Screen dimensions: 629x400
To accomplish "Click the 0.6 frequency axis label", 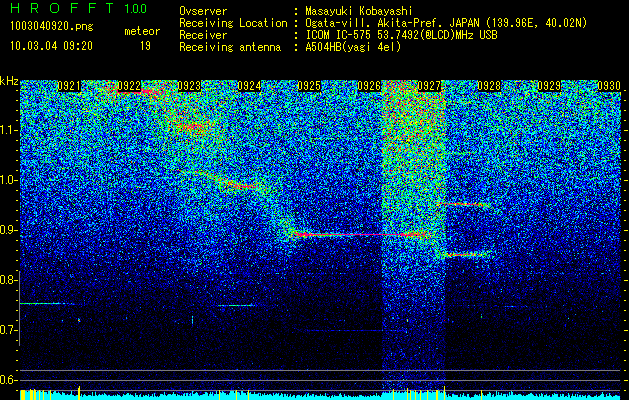I will tap(9, 380).
